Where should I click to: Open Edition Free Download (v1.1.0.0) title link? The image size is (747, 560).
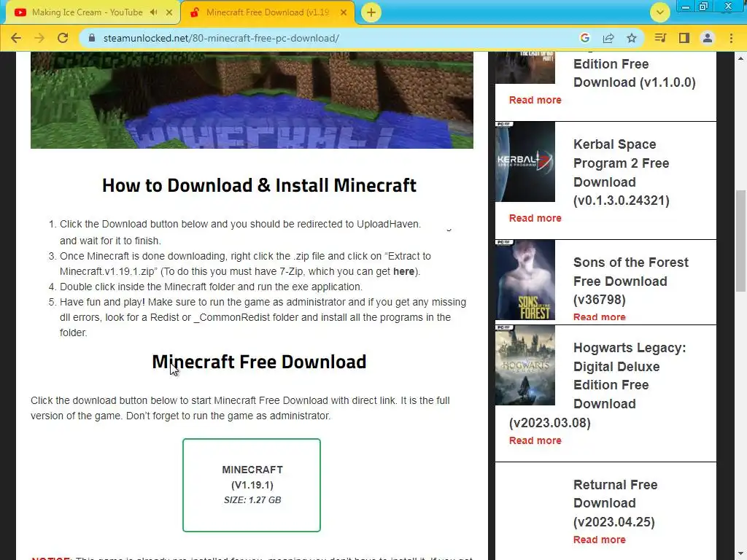[x=634, y=73]
